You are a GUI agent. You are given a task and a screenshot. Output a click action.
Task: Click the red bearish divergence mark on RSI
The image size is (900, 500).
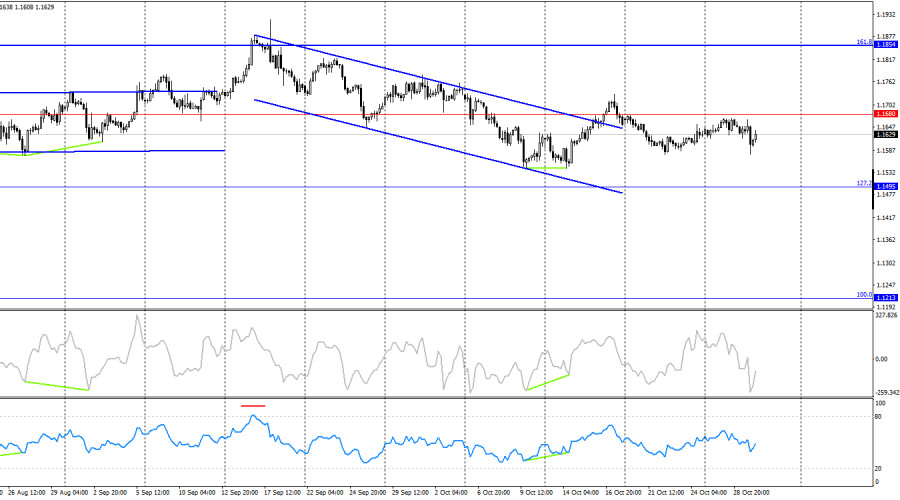click(253, 406)
